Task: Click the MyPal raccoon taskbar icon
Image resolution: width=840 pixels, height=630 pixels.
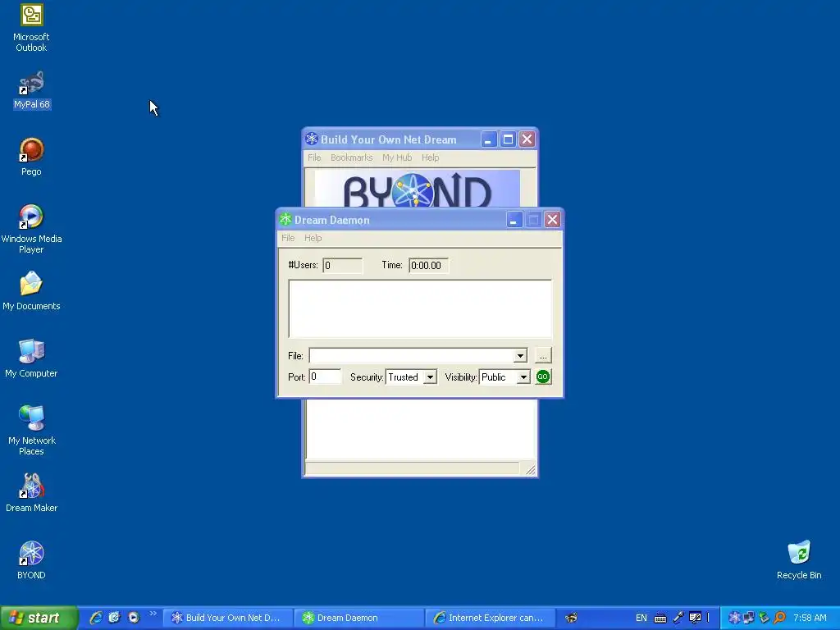Action: pos(571,618)
